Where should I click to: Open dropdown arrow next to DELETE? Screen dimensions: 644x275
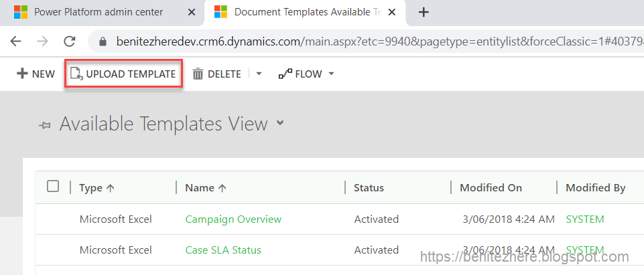259,74
